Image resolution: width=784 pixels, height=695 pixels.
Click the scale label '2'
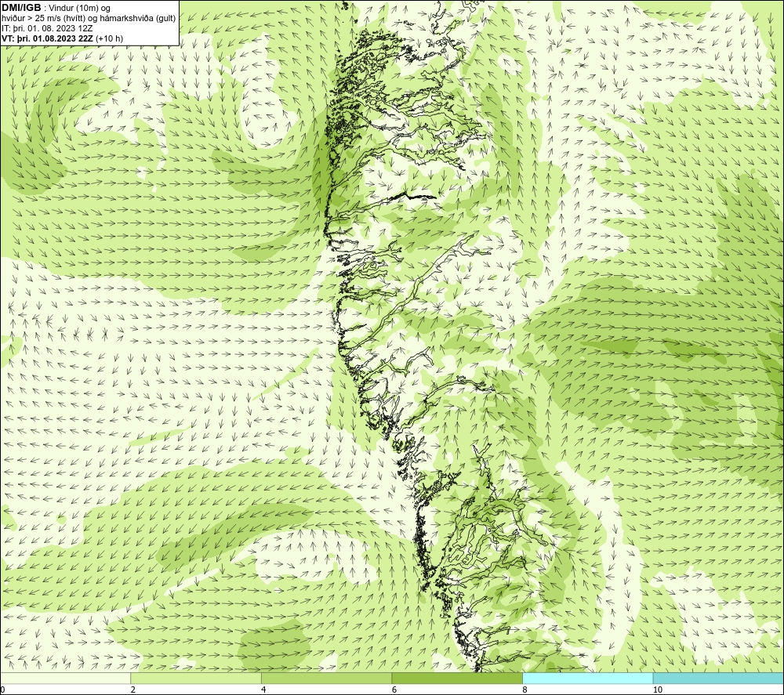[133, 690]
